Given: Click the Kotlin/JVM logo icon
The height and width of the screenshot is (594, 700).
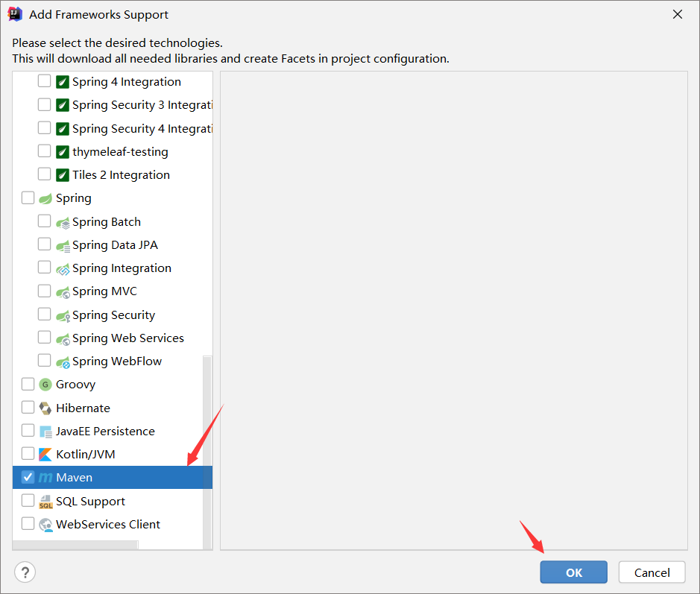Looking at the screenshot, I should coord(45,455).
